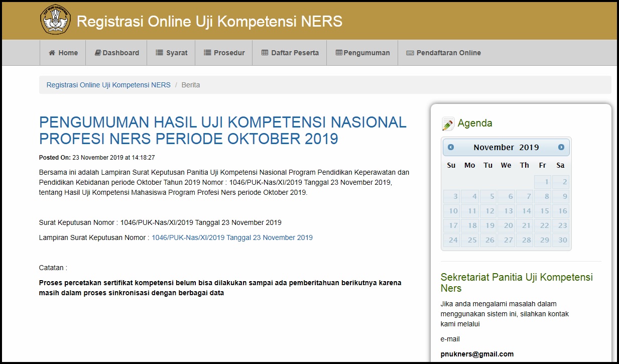Click the Agenda pencil icon
The width and height of the screenshot is (619, 364).
[447, 124]
